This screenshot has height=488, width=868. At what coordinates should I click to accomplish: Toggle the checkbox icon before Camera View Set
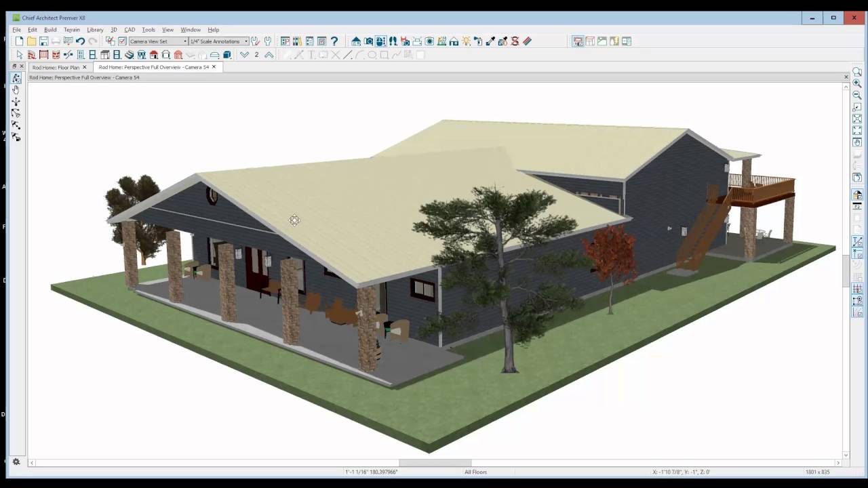pyautogui.click(x=122, y=41)
